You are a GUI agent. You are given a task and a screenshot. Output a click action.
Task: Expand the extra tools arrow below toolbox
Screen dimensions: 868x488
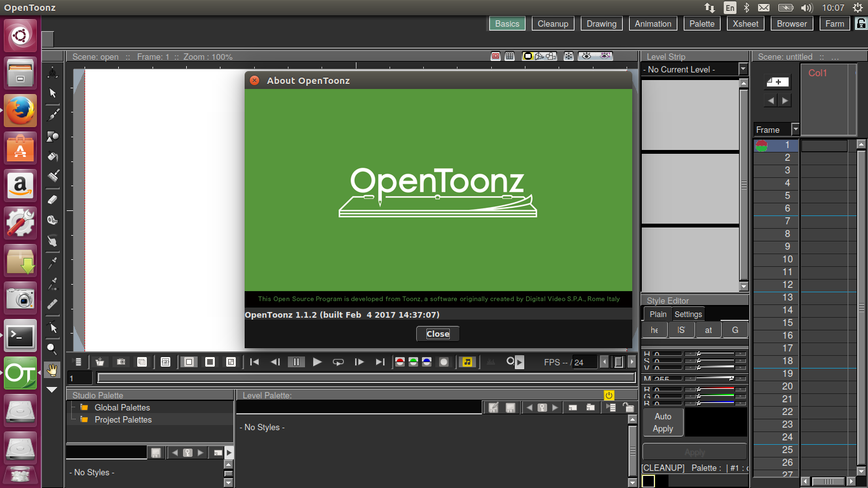click(x=53, y=390)
